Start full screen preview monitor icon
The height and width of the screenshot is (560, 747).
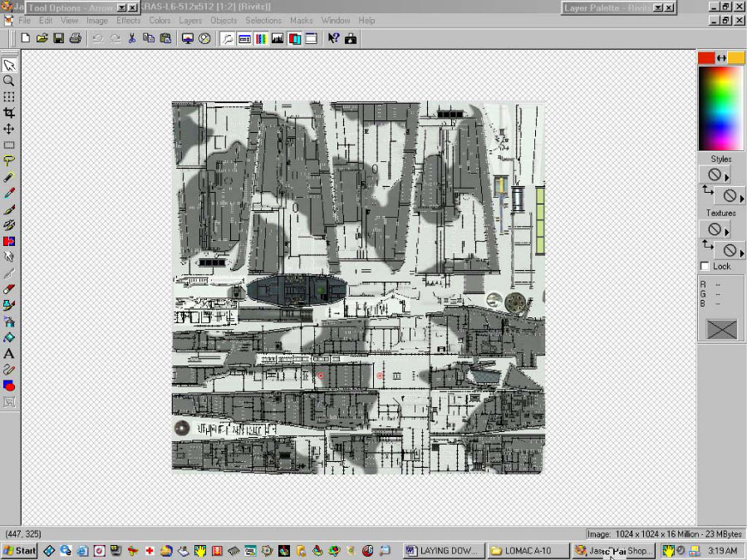point(188,38)
